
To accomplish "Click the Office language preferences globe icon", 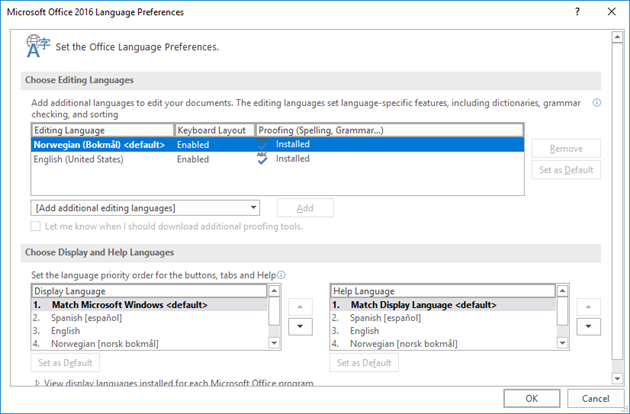I will (x=38, y=46).
